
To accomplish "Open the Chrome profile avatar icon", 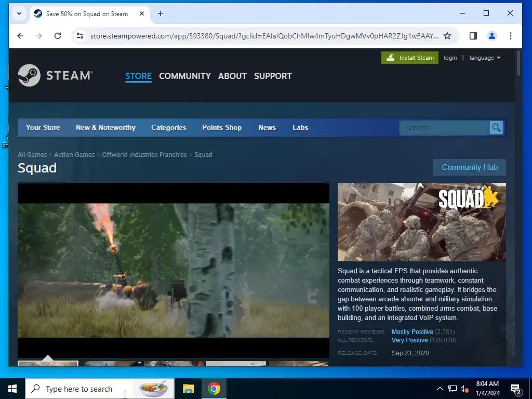I will click(x=491, y=36).
